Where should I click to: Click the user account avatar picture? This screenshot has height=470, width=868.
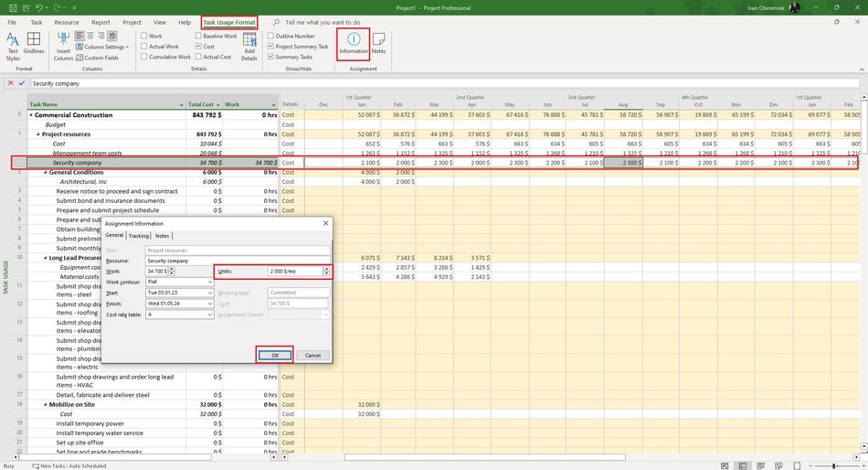pos(795,7)
